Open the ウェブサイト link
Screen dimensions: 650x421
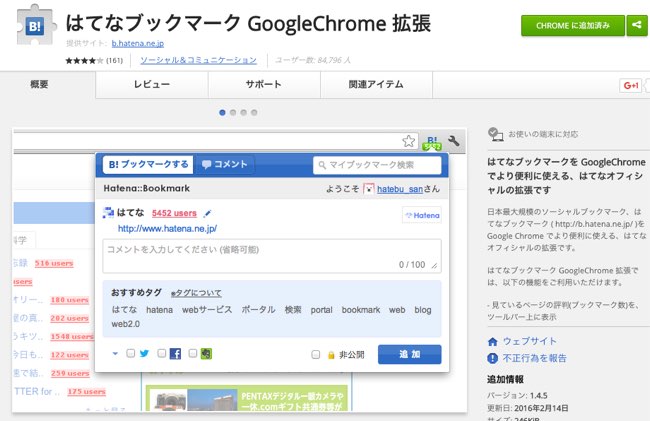pyautogui.click(x=529, y=341)
